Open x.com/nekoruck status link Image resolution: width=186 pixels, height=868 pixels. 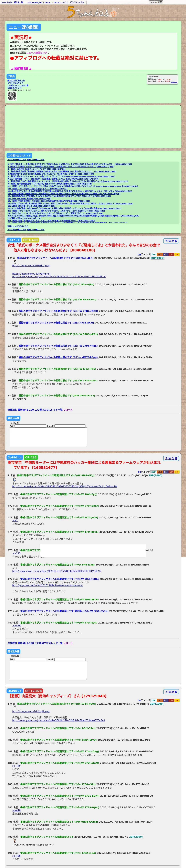(x=64, y=486)
